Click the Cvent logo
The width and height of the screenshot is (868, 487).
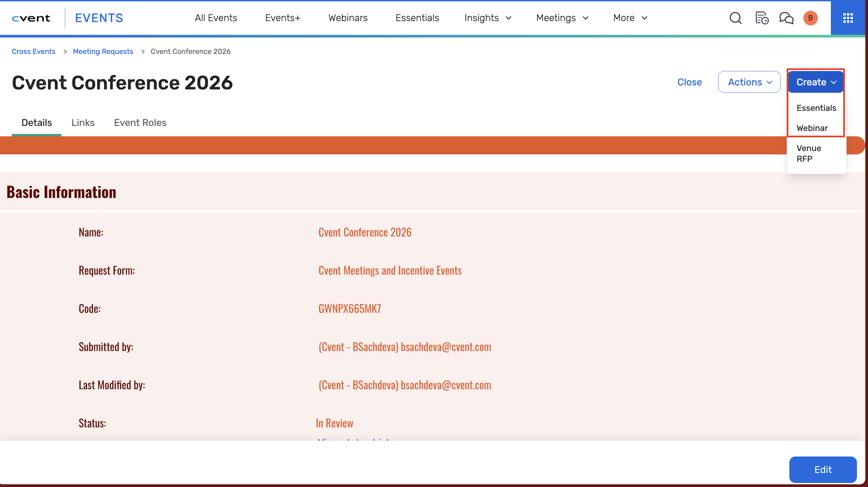[31, 18]
